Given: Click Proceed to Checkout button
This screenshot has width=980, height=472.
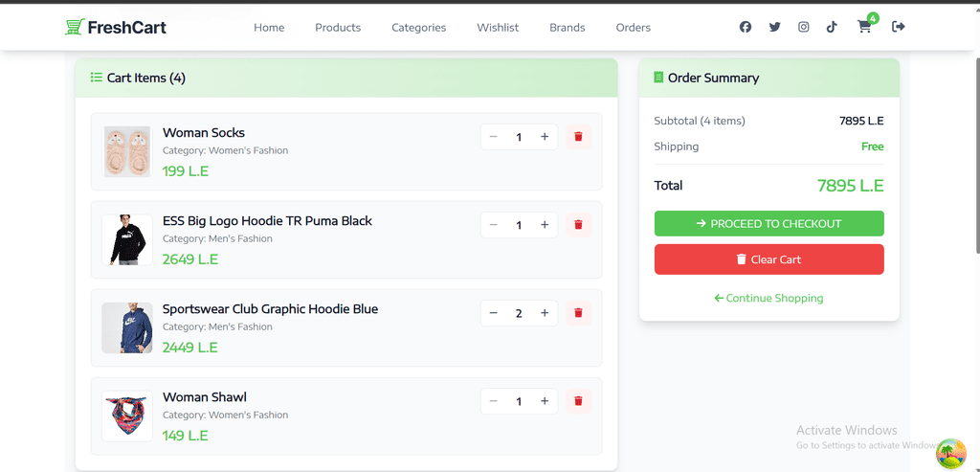Looking at the screenshot, I should (768, 224).
